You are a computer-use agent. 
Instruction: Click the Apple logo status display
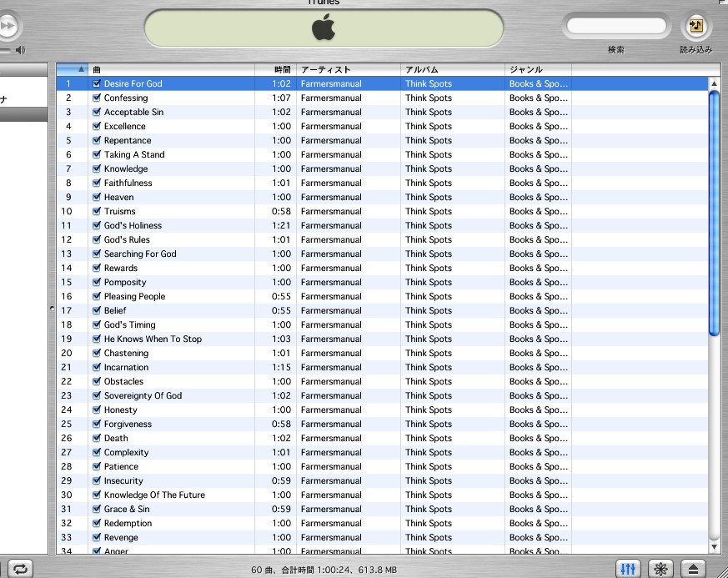click(324, 27)
